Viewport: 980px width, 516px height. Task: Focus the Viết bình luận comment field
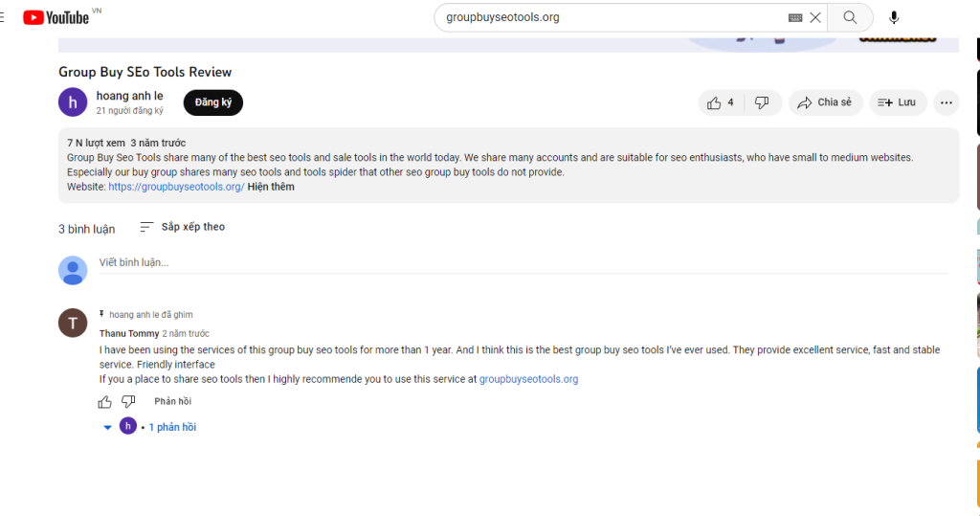523,262
